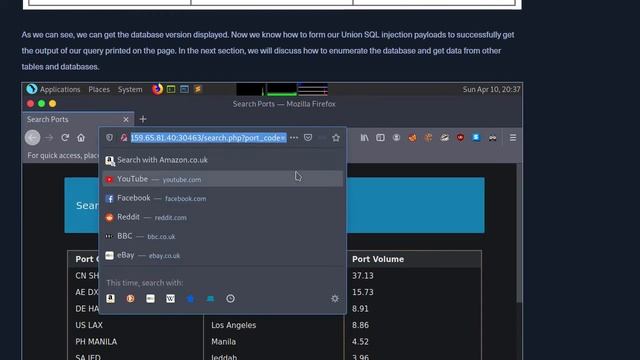Click the blue window launcher in the panel
The height and width of the screenshot is (360, 640).
(184, 89)
